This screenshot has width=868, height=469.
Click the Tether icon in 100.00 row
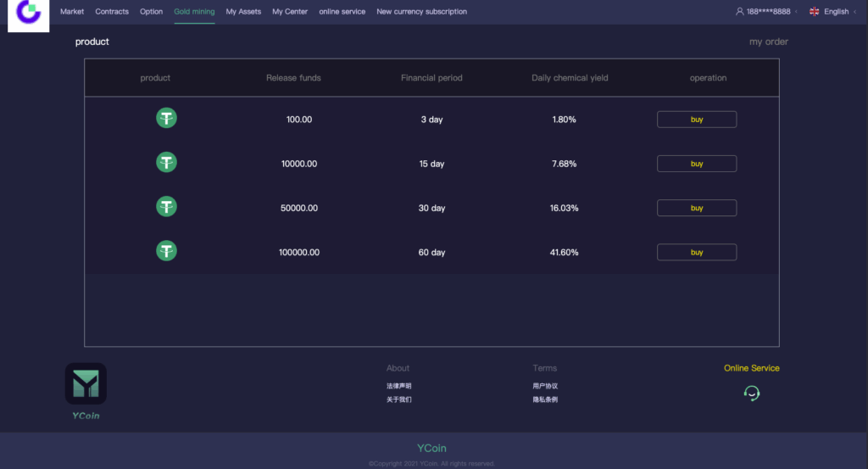pyautogui.click(x=166, y=119)
